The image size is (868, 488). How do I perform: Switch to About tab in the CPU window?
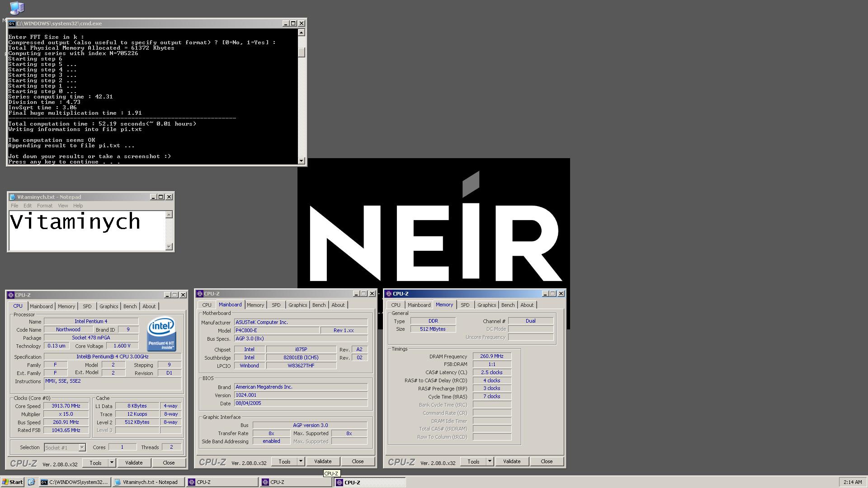click(x=149, y=306)
